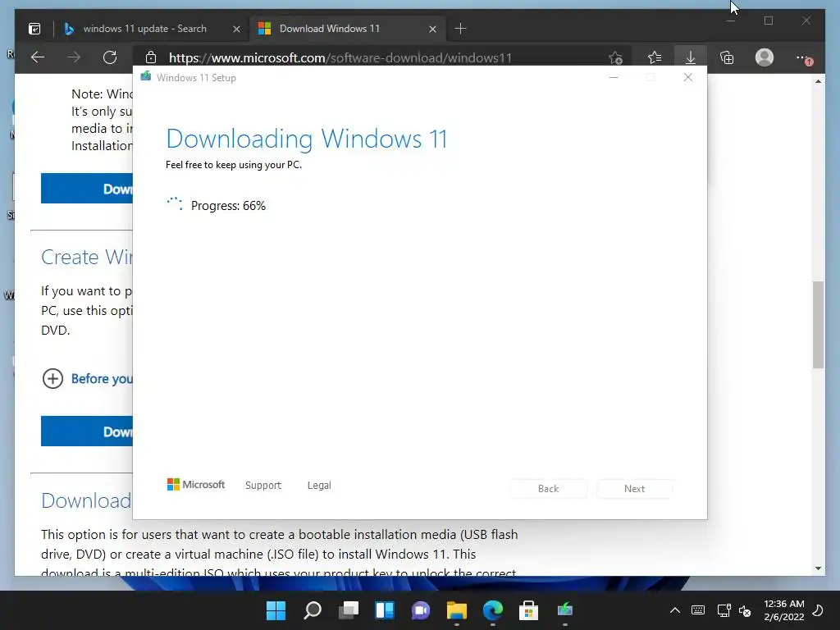Open taskbar Search magnifier
840x630 pixels.
[x=313, y=610]
